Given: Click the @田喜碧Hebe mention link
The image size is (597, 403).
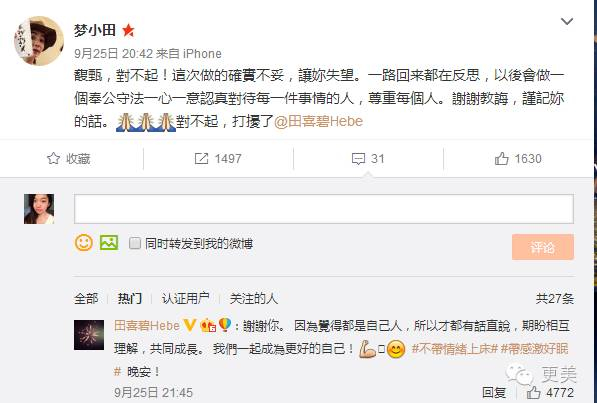Looking at the screenshot, I should click(x=318, y=121).
